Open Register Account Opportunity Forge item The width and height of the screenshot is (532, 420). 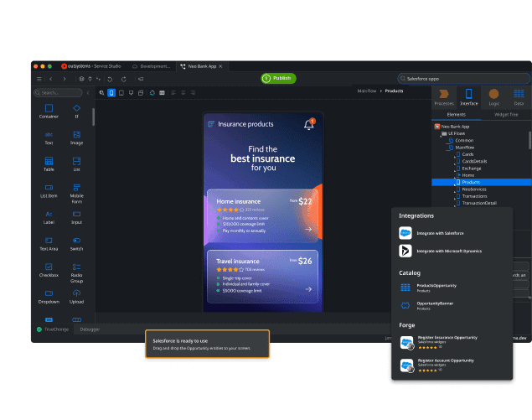[x=437, y=366]
